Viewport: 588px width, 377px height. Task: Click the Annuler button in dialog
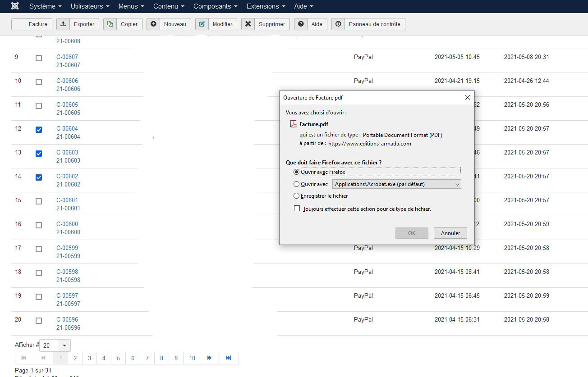pos(450,233)
